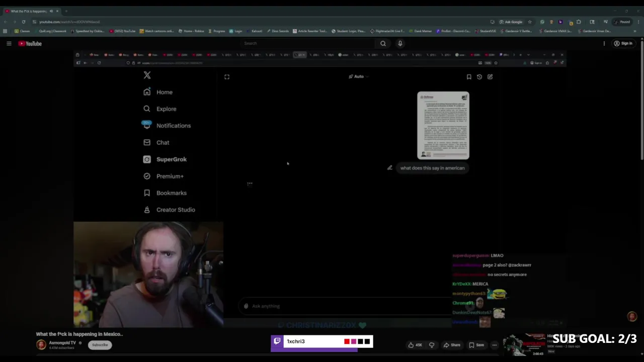Open Notifications in the X sidebar

click(x=167, y=126)
